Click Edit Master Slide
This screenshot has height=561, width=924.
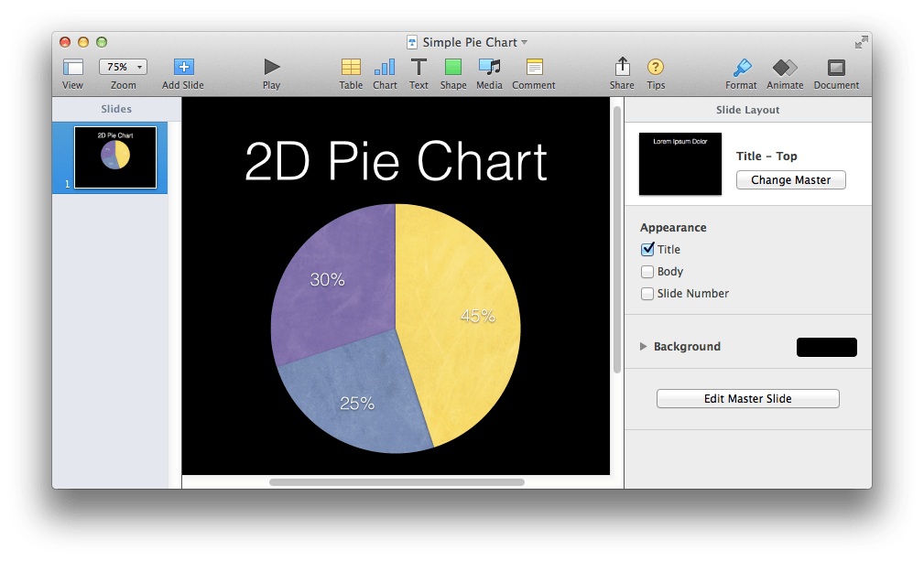pos(747,398)
